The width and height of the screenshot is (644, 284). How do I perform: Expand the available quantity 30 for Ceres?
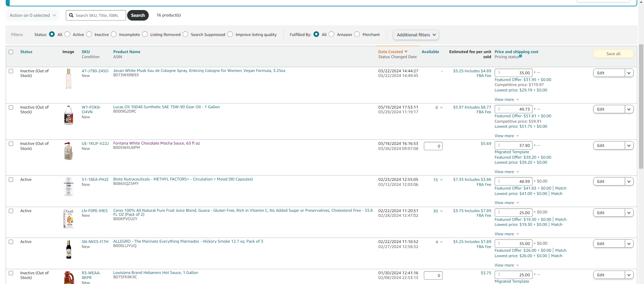pyautogui.click(x=438, y=211)
